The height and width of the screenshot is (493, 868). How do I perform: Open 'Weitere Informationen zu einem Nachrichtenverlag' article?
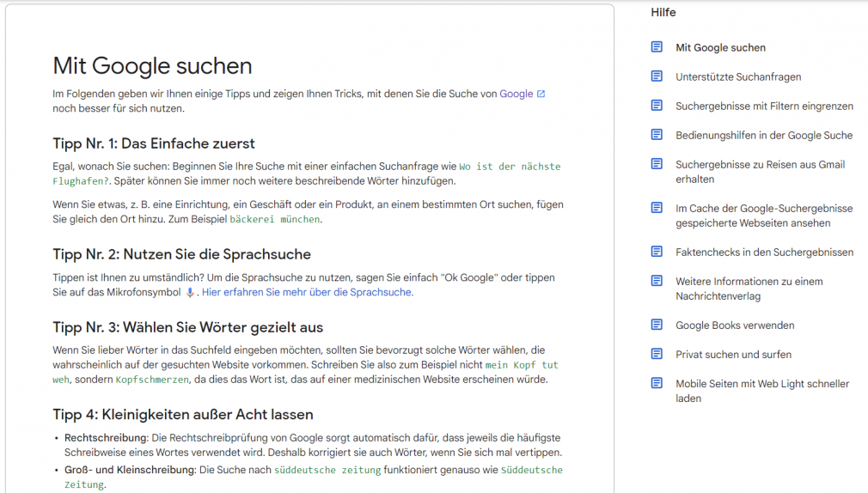749,289
